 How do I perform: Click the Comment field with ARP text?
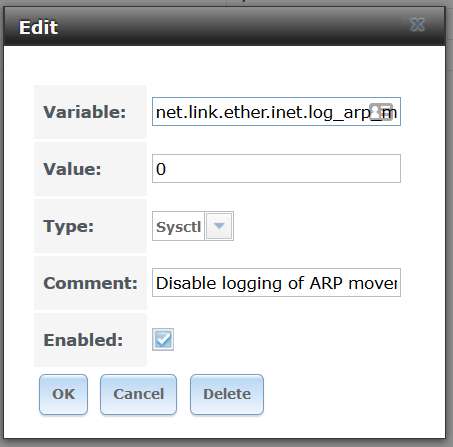(276, 283)
